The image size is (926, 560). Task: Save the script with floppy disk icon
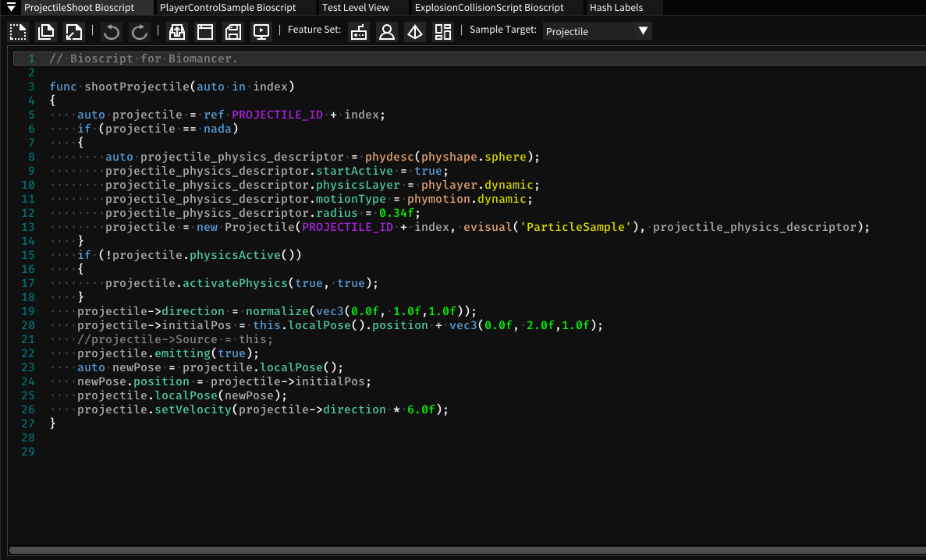coord(232,31)
